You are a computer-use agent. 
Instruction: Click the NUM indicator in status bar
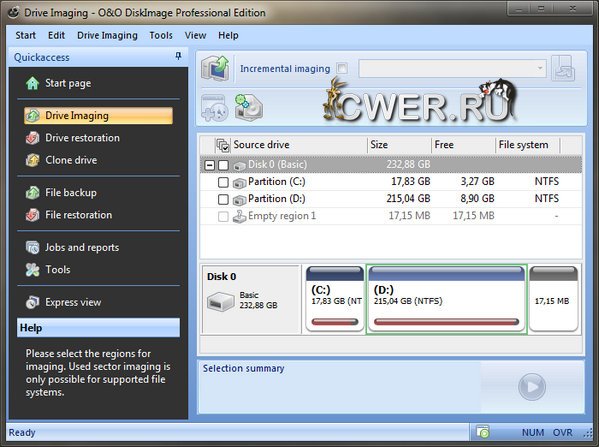(x=533, y=432)
